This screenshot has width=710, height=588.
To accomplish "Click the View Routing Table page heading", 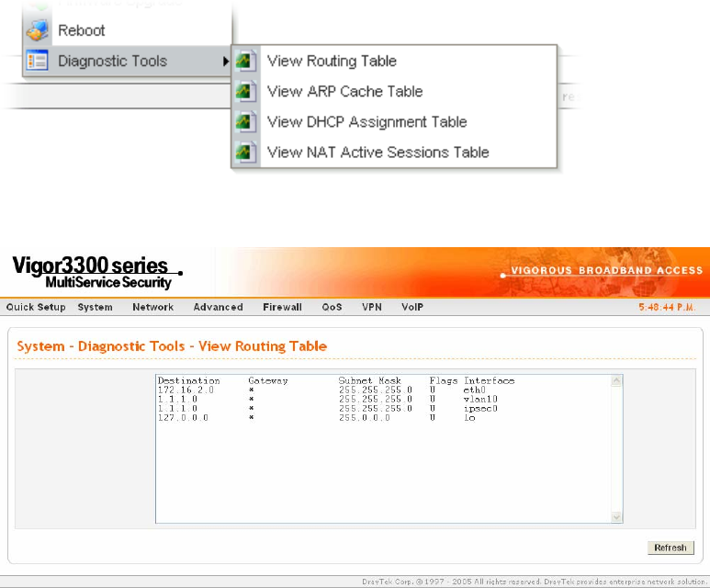I will tap(172, 346).
